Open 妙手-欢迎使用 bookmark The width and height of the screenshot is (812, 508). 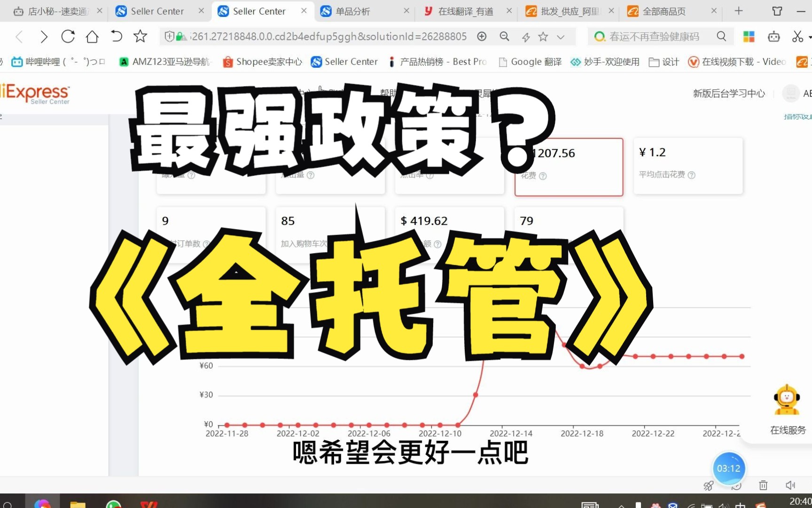(605, 62)
